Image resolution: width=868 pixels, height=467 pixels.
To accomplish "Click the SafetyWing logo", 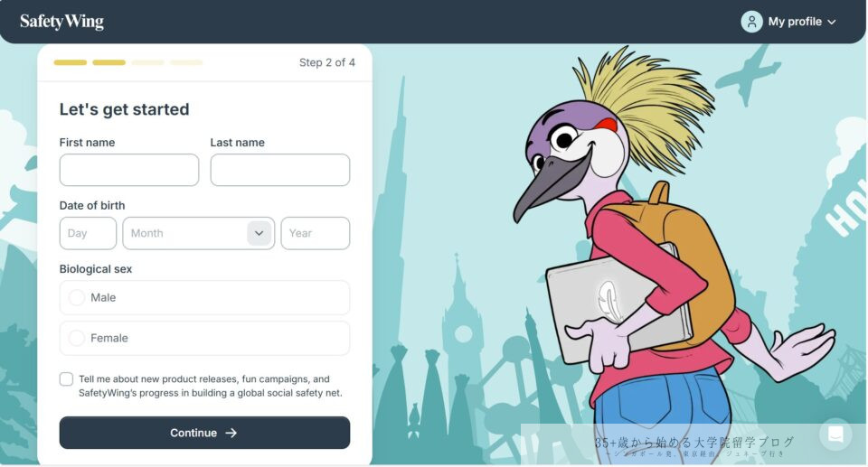I will [x=61, y=22].
